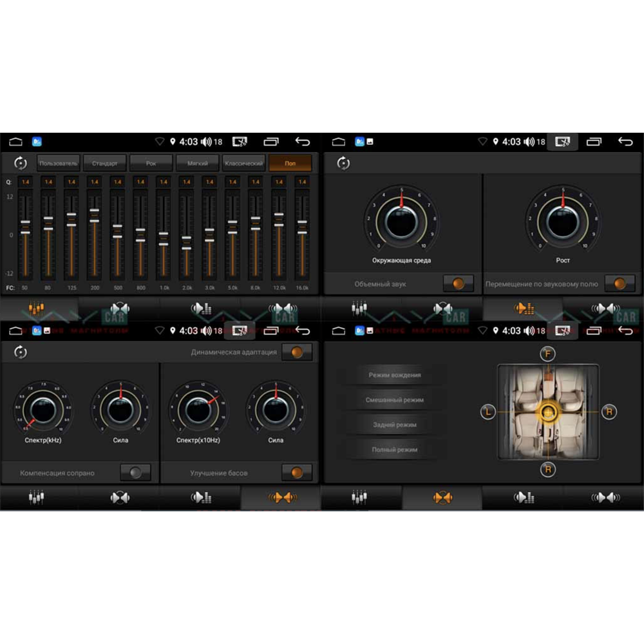Click the Окружающая среда knob
This screenshot has width=644, height=644.
(x=401, y=221)
